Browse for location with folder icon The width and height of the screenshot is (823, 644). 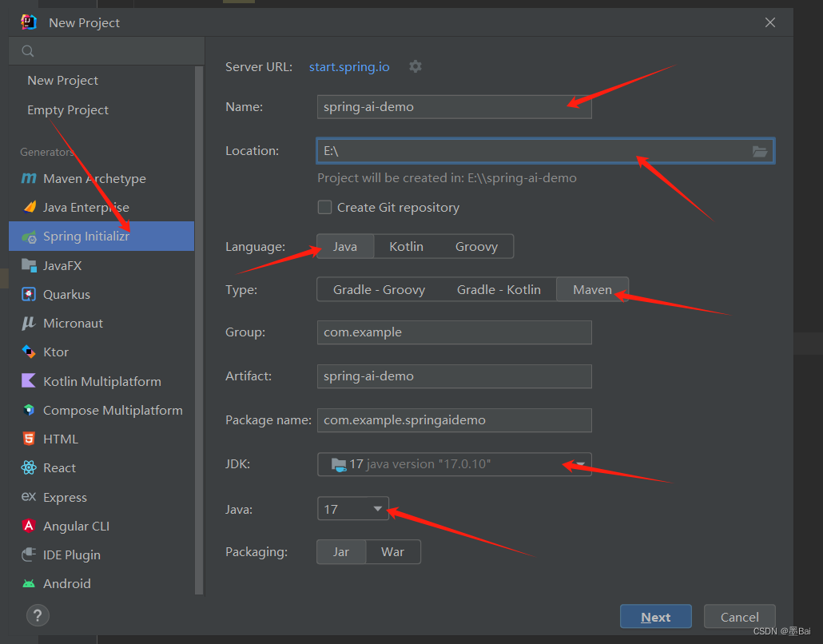pyautogui.click(x=760, y=152)
